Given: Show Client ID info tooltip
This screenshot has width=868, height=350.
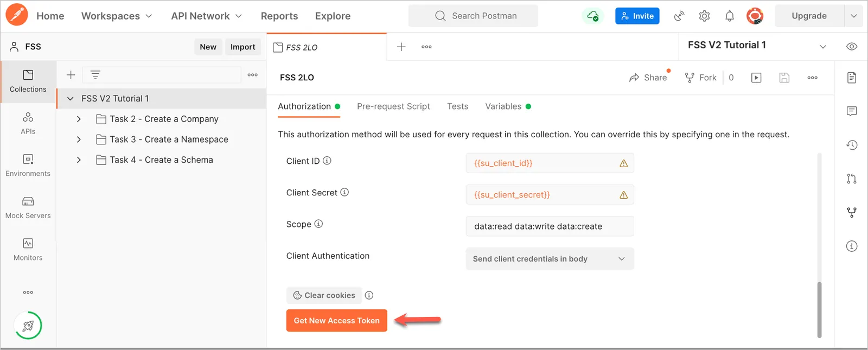Looking at the screenshot, I should (x=327, y=161).
